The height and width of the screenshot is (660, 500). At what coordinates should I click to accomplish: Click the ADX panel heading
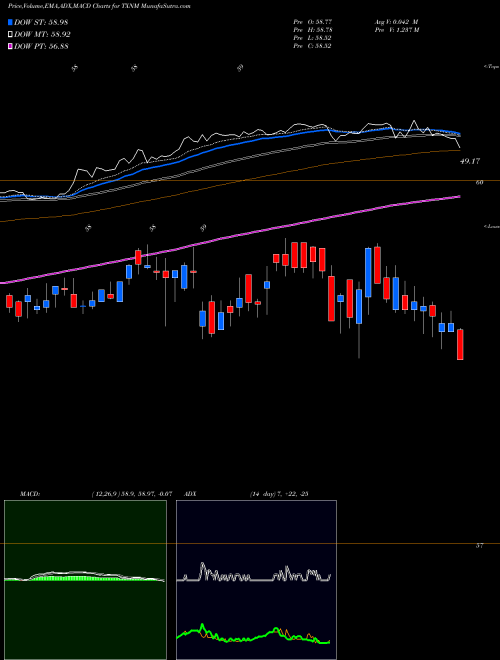189,494
